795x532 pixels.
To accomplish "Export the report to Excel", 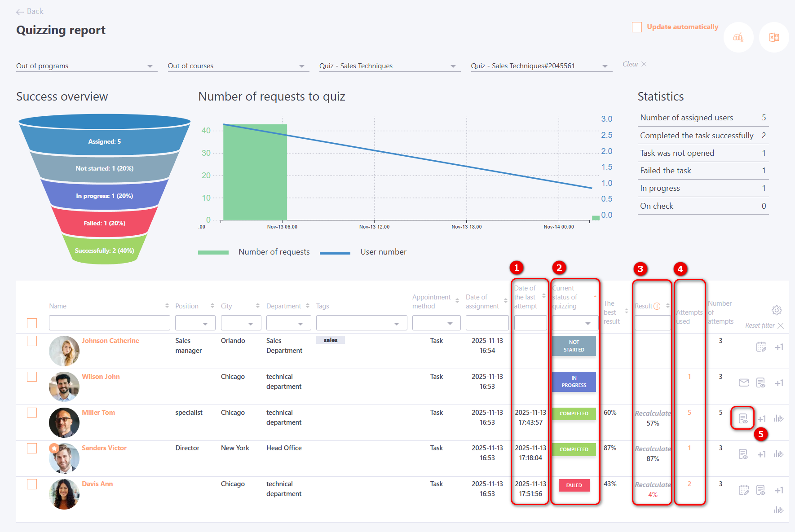I will point(773,37).
